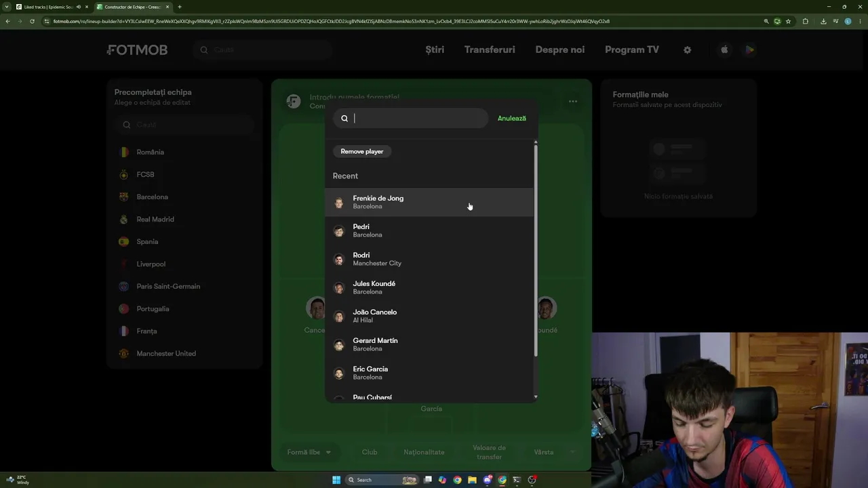This screenshot has height=488, width=868.
Task: Open site settings gear icon
Action: 687,49
